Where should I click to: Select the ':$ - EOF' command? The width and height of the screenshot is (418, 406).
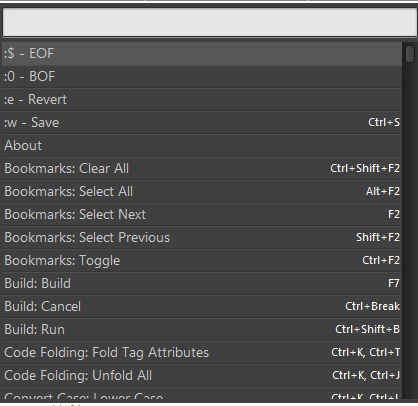click(x=202, y=53)
